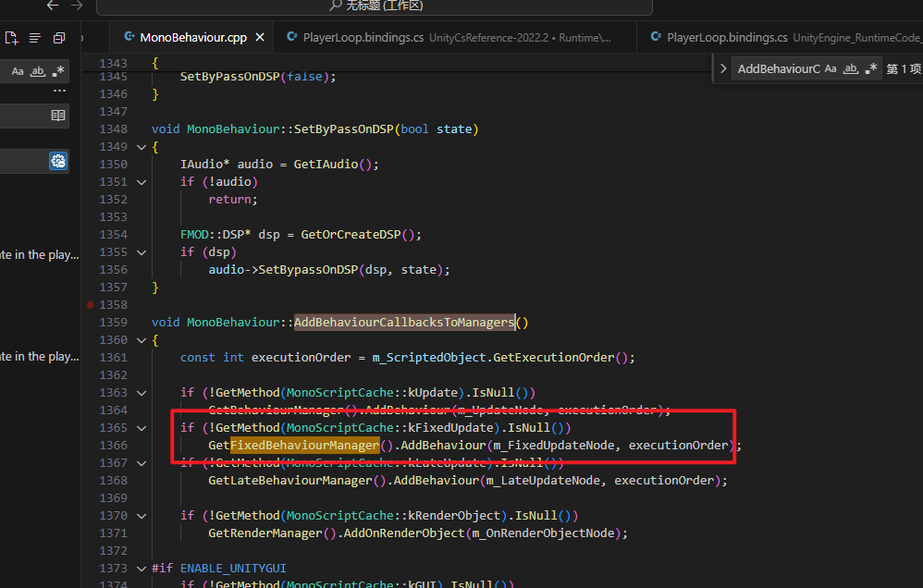The height and width of the screenshot is (588, 923).
Task: Enable regular expression search in find widget
Action: click(870, 67)
